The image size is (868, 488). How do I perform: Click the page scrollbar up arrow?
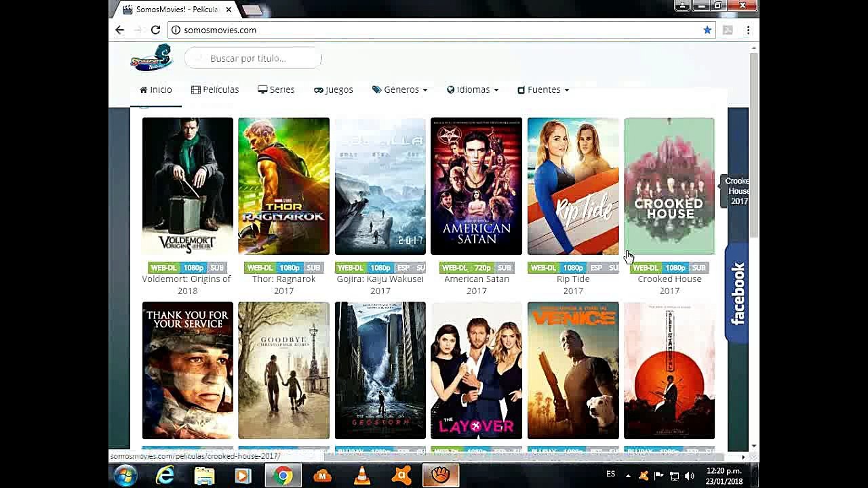754,47
